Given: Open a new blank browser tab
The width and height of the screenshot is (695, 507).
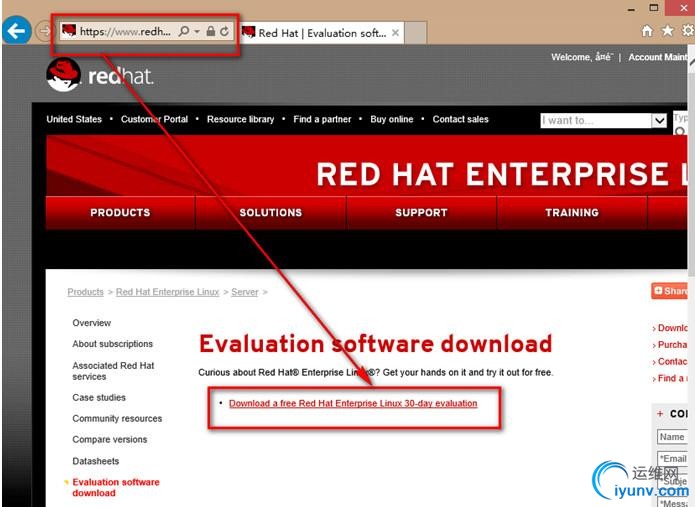Looking at the screenshot, I should pyautogui.click(x=415, y=33).
